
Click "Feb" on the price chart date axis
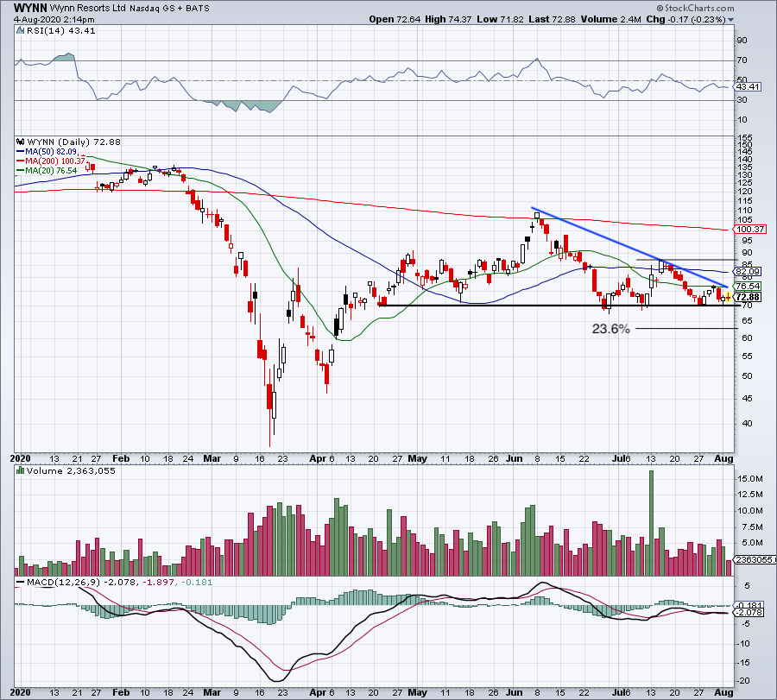(x=121, y=458)
